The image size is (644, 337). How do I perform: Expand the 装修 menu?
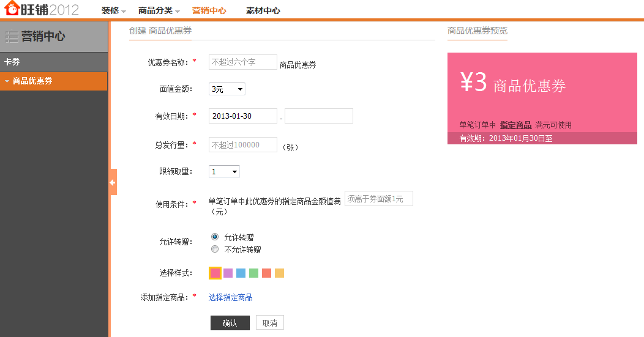pos(114,10)
